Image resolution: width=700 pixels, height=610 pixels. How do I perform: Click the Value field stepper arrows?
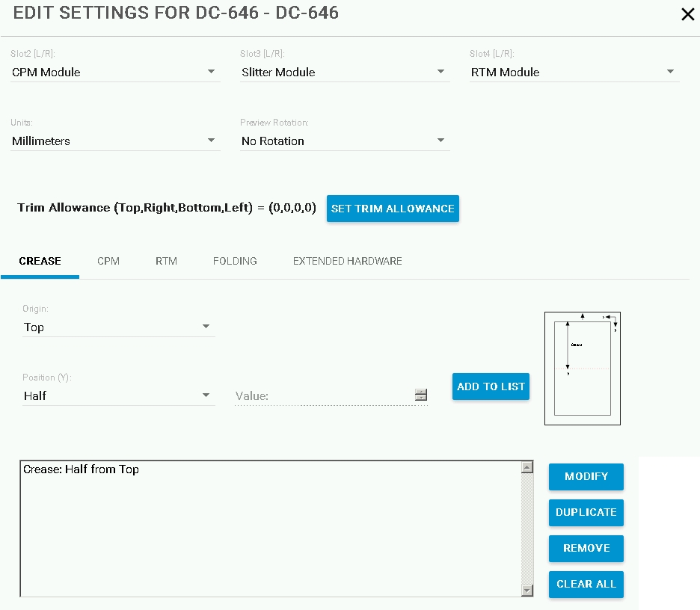pyautogui.click(x=420, y=395)
